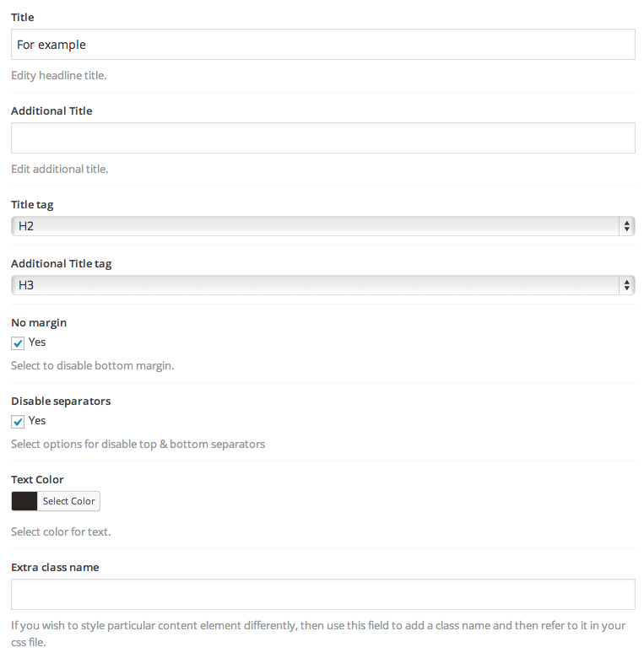Click the Select Color button

click(69, 501)
